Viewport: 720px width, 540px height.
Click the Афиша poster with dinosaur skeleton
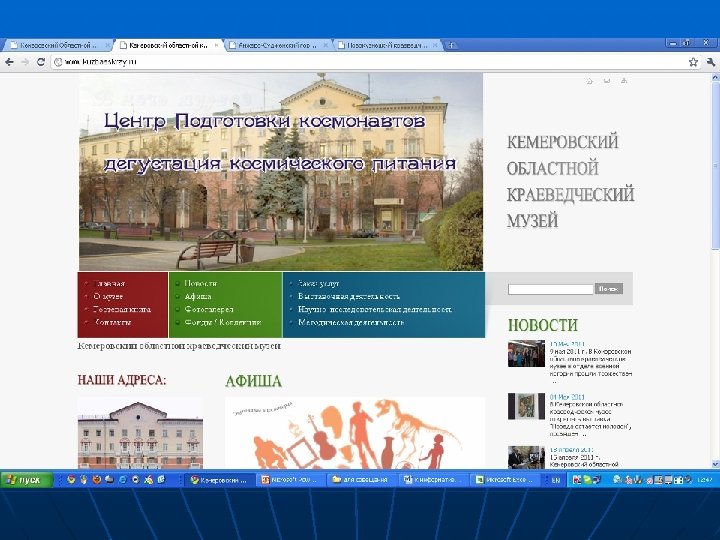click(354, 433)
